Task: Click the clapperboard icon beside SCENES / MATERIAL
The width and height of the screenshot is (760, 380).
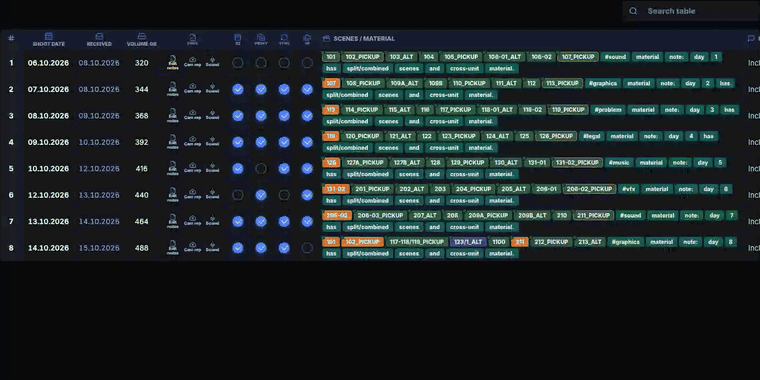Action: (x=326, y=38)
